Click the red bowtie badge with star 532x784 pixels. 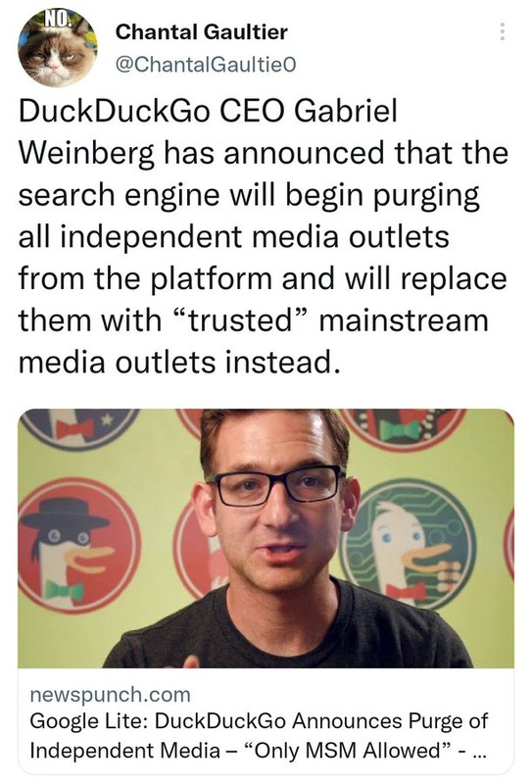click(x=80, y=427)
